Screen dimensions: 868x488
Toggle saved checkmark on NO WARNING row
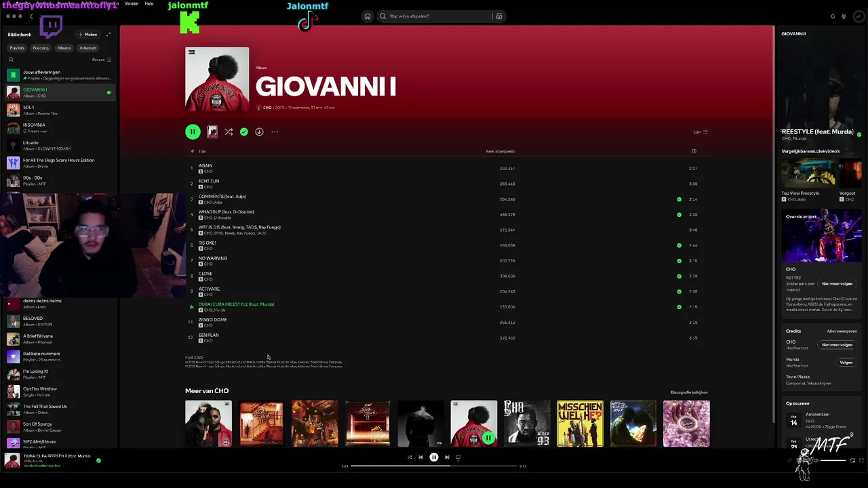coord(679,261)
